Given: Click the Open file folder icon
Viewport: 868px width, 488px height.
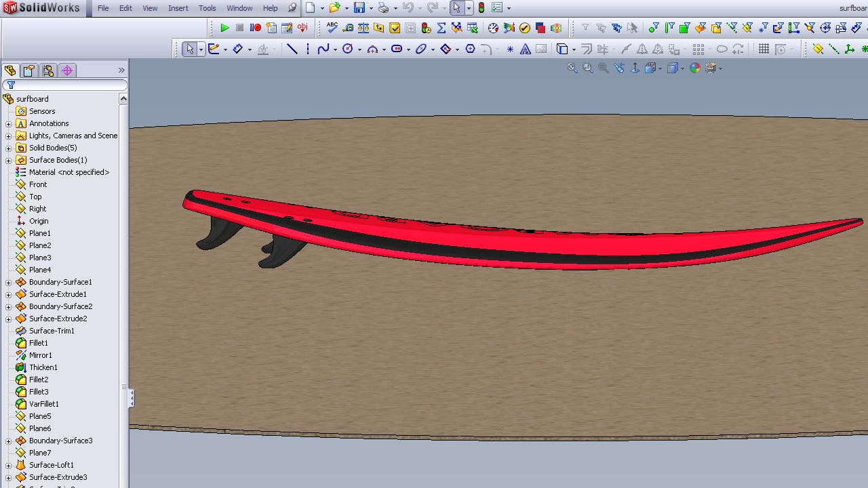Looking at the screenshot, I should click(x=334, y=8).
